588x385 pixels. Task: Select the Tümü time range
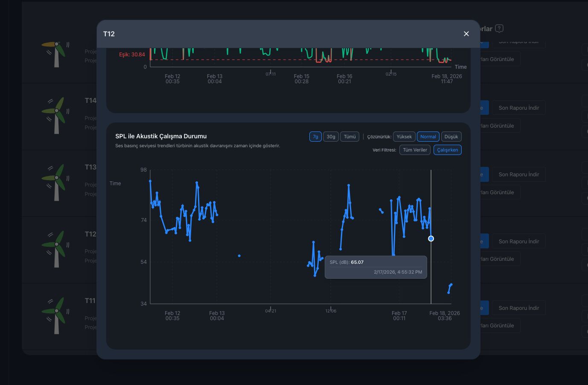349,137
